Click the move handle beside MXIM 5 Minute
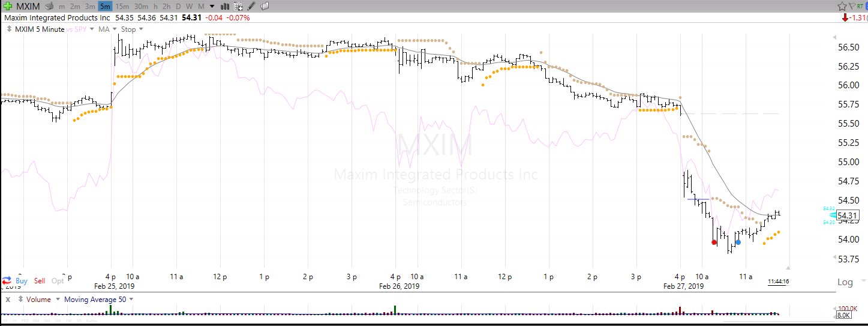The image size is (868, 326). (9, 29)
